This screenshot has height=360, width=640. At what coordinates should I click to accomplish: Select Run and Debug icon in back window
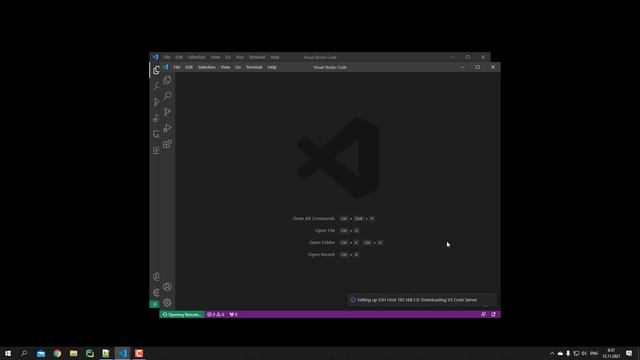[156, 118]
